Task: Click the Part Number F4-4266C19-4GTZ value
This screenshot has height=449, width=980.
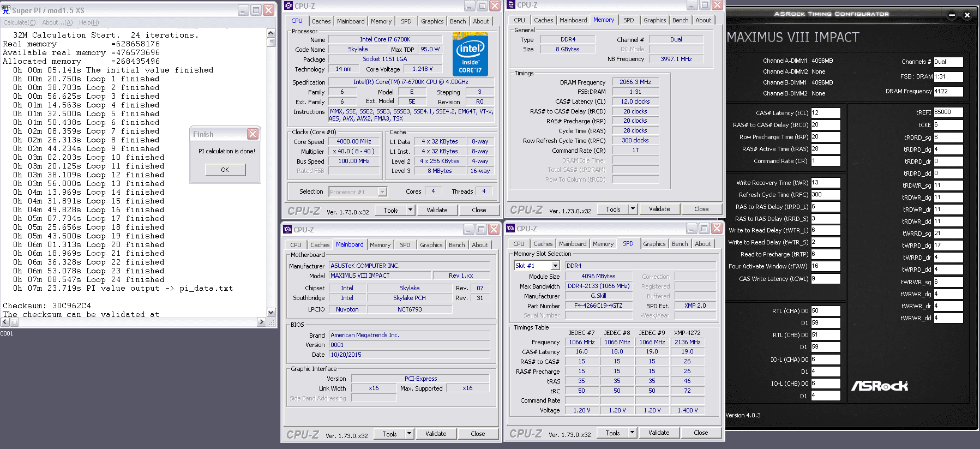Action: point(598,306)
